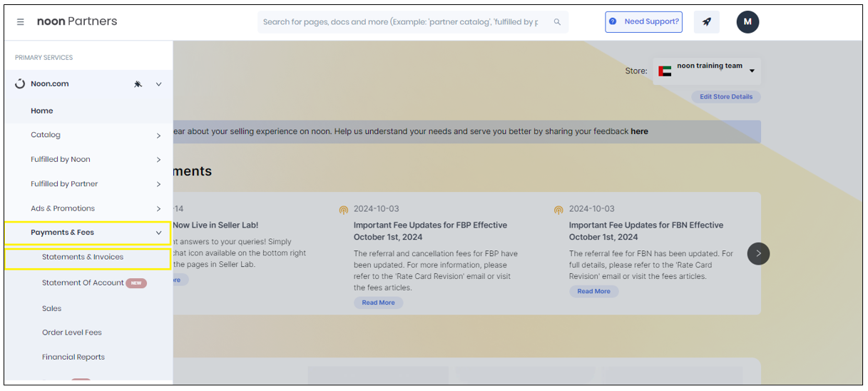Click the 2024-10-03 date on FBN card
868x391 pixels.
[591, 209]
